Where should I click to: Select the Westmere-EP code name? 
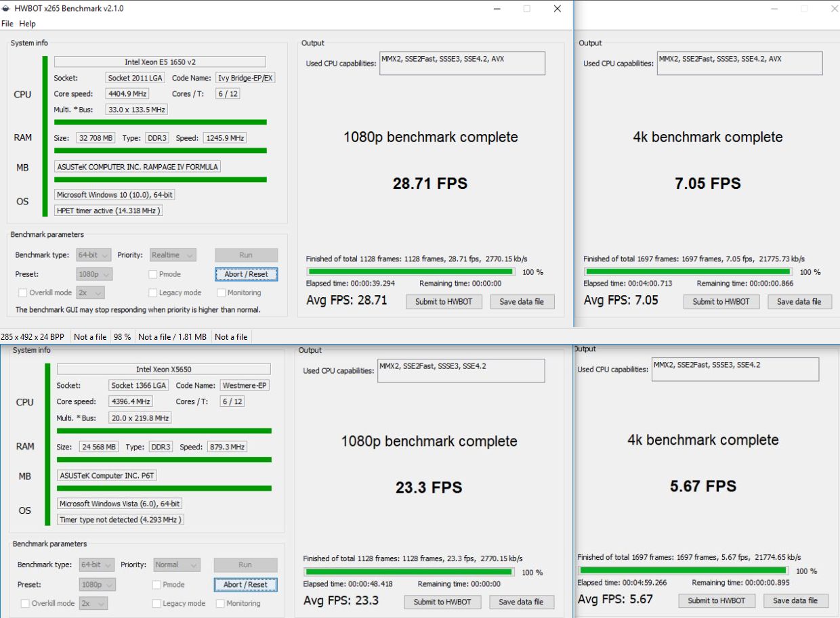245,385
